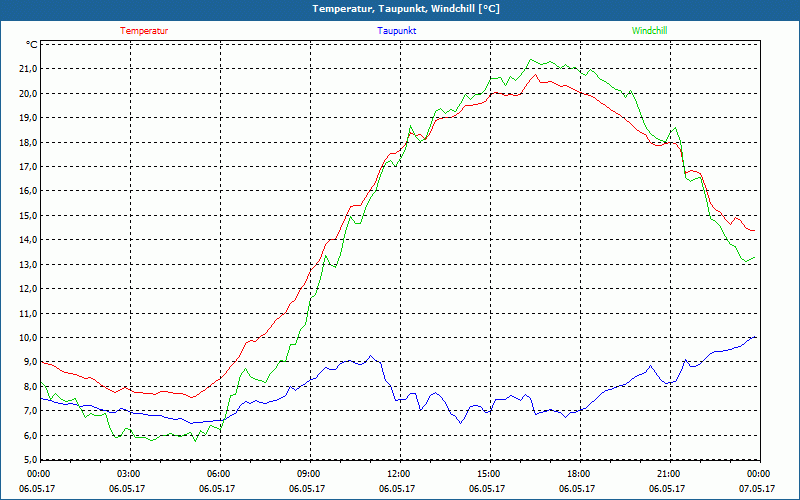
Task: Click the 12:00 time axis label
Action: (x=399, y=474)
